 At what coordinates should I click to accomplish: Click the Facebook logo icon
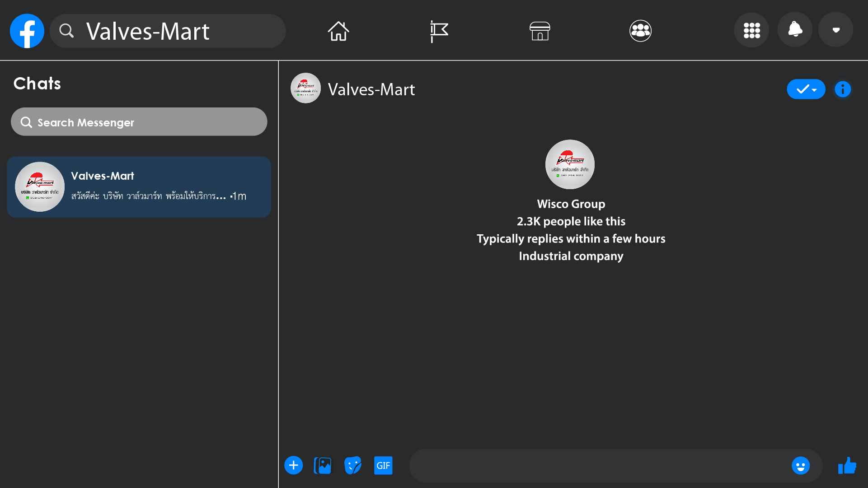27,31
